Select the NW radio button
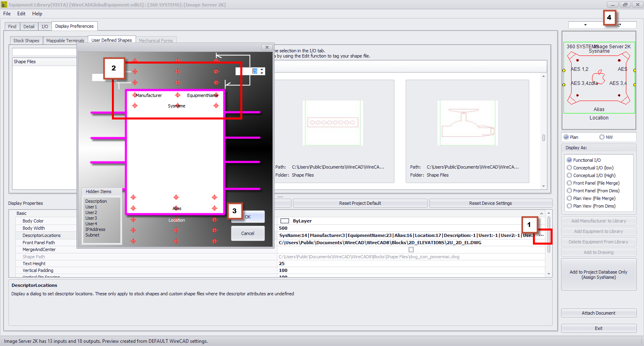The image size is (644, 346). click(602, 137)
